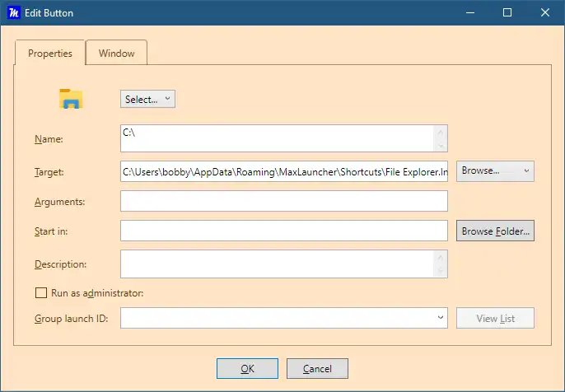Enable Run as administrator checkbox
Image resolution: width=565 pixels, height=392 pixels.
coord(41,292)
